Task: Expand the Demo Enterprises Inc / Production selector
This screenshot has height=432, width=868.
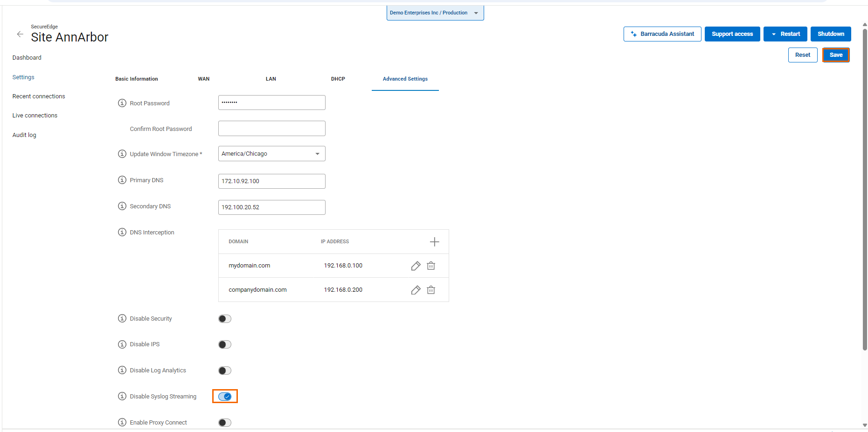Action: [x=435, y=13]
